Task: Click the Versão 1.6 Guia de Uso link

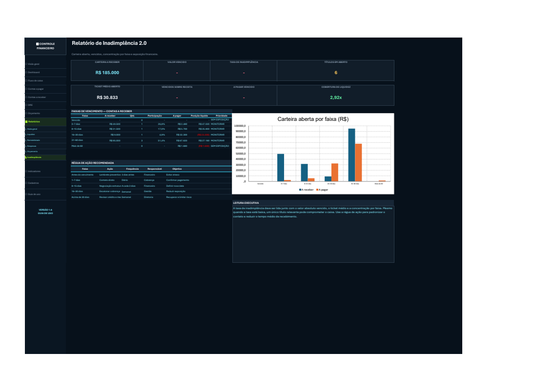Action: (45, 212)
